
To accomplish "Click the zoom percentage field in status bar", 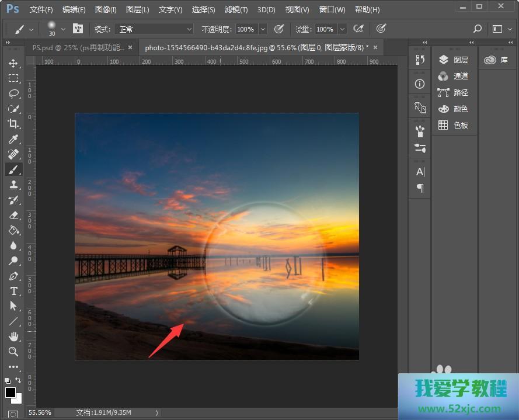I will 40,412.
